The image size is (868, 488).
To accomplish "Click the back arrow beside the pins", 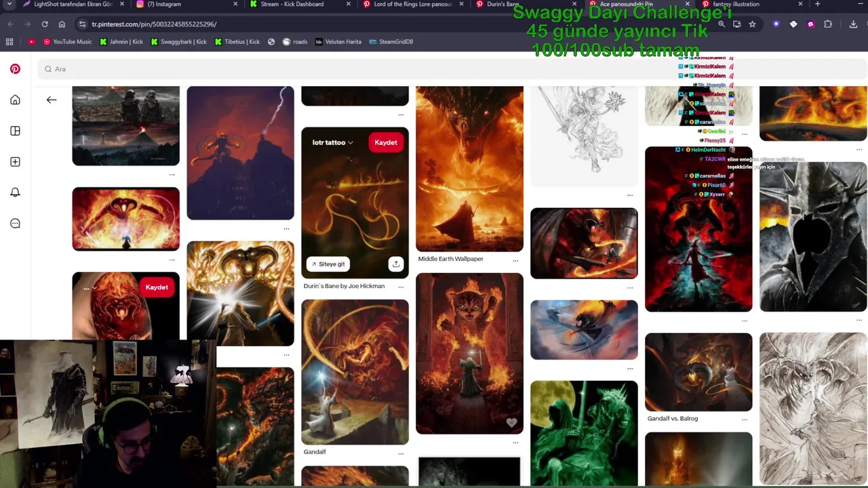I will pos(52,100).
